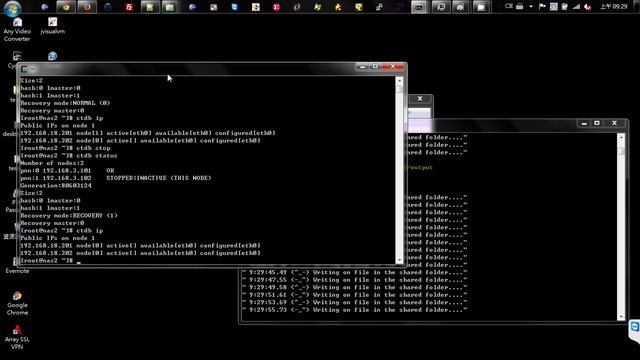Screen dimensions: 640x360
Task: Open Google Chrome desktop shortcut
Action: point(17,304)
